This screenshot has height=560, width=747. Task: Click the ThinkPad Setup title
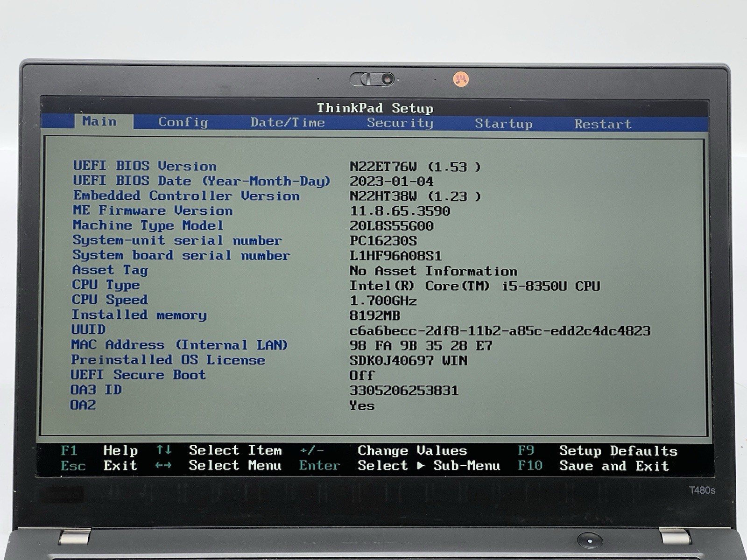click(x=375, y=108)
